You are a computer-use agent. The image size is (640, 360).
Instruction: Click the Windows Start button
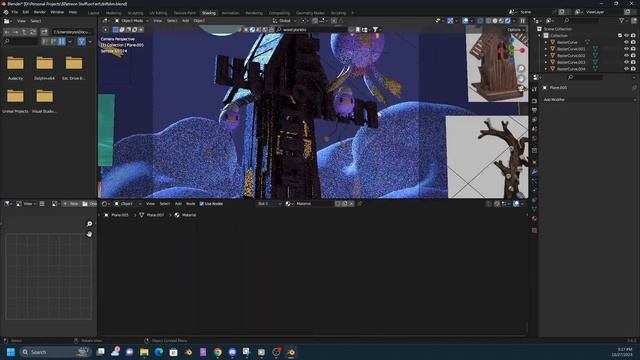pyautogui.click(x=11, y=352)
